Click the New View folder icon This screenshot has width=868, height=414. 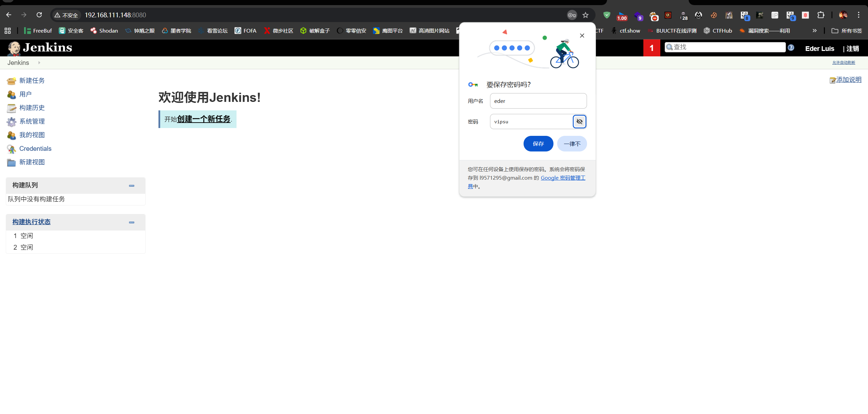click(x=11, y=162)
